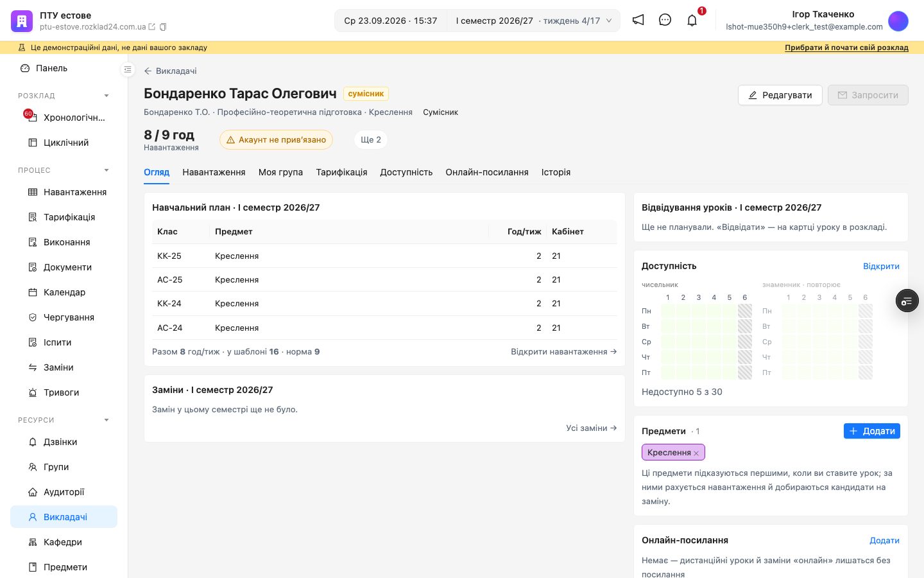The image size is (924, 578).
Task: Click the megaphone announcements icon
Action: coord(638,20)
